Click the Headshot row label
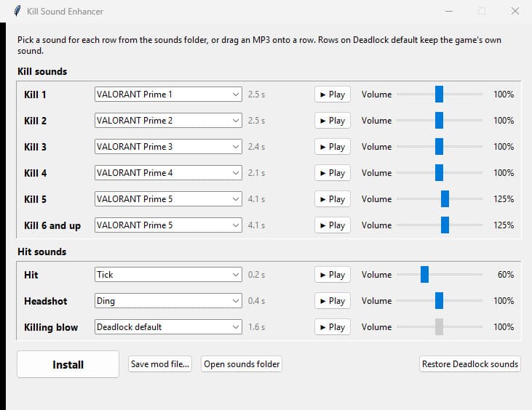This screenshot has height=410, width=532. (x=46, y=301)
